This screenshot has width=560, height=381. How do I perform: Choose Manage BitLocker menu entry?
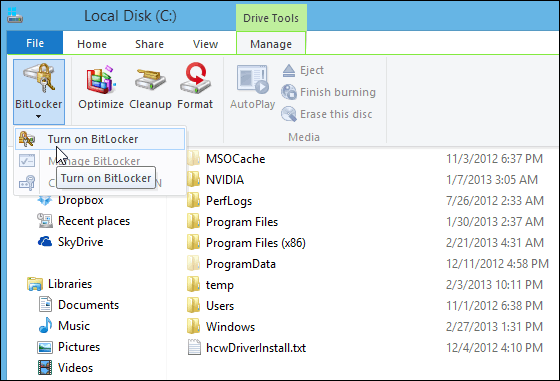(100, 161)
